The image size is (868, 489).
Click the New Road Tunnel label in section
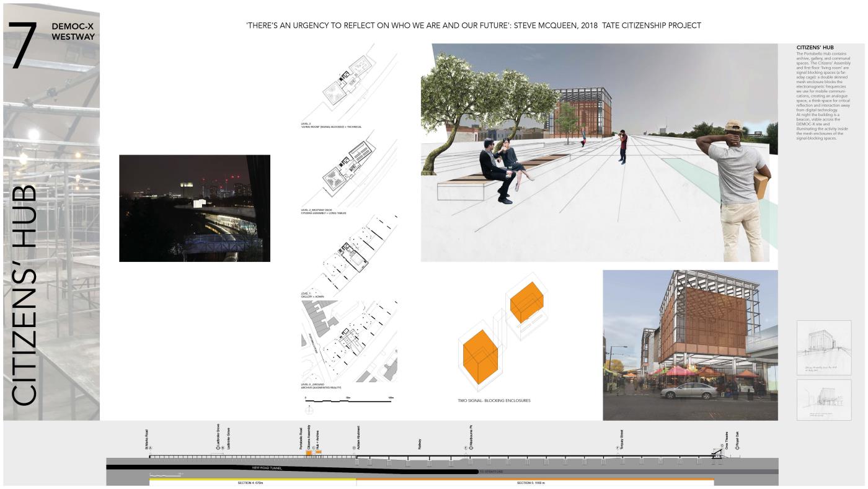click(x=267, y=468)
